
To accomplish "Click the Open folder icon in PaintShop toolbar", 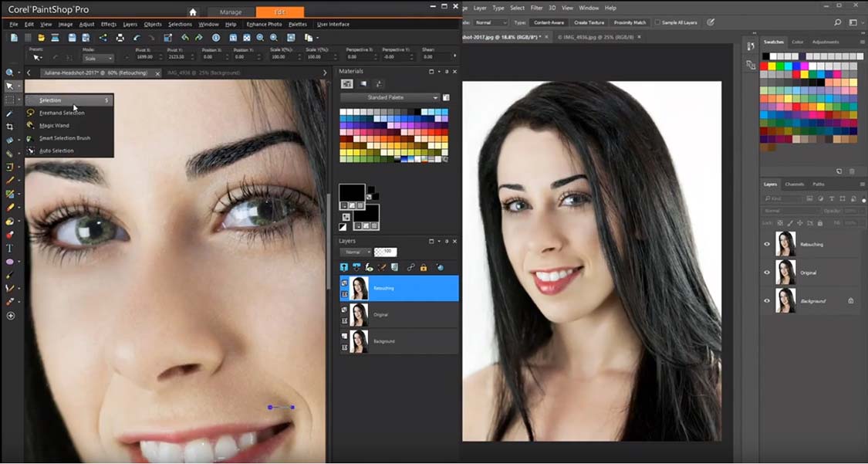I will (x=41, y=38).
